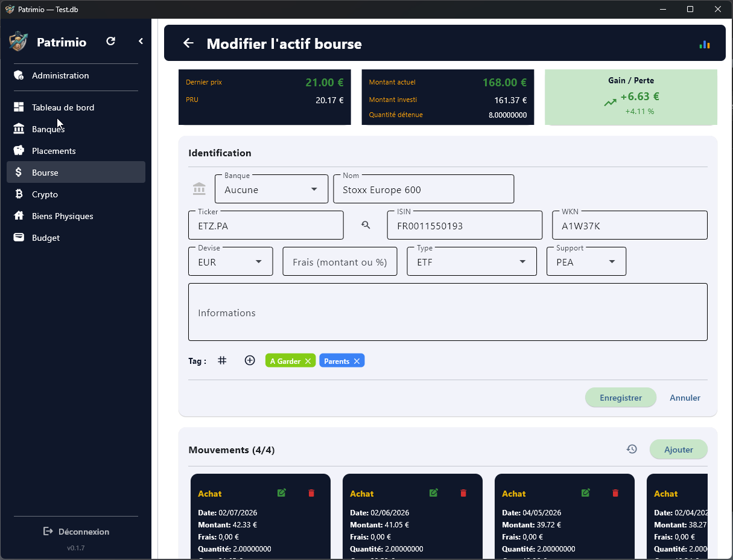Click the ticker search magnifier icon
Screen dimensions: 733x560
click(x=366, y=225)
